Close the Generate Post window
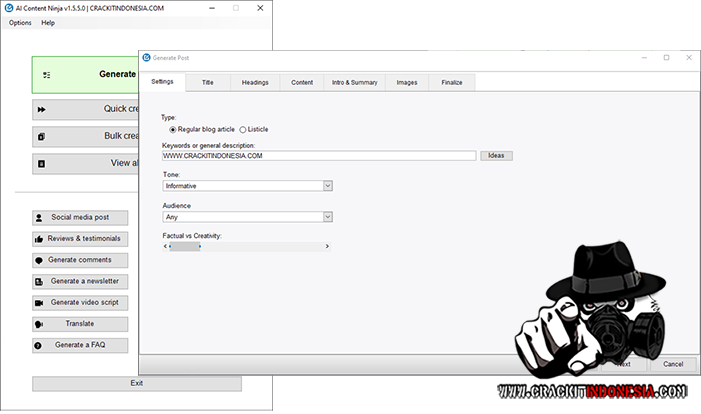The image size is (701, 414). tap(689, 58)
